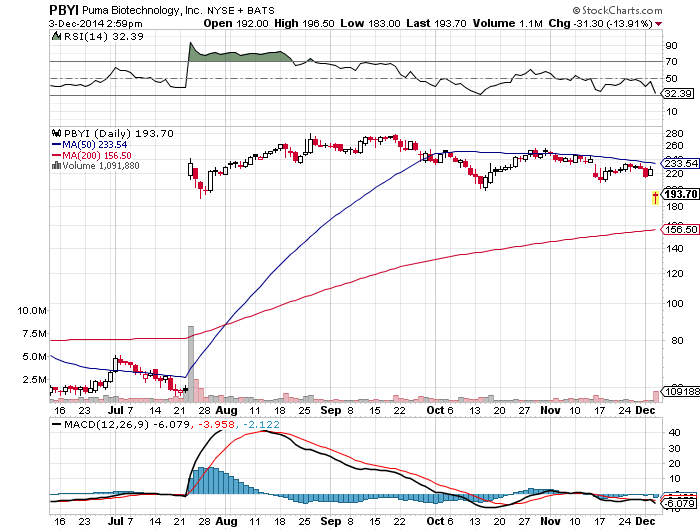Viewport: 700px width, 530px height.
Task: Click the RSI(14) indicator icon
Action: (x=56, y=36)
